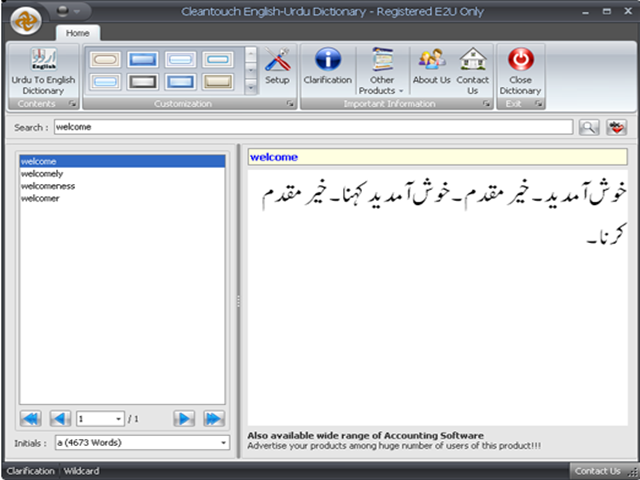This screenshot has height=480, width=640.
Task: Click the Accounting Software advertisement text
Action: pyautogui.click(x=365, y=436)
